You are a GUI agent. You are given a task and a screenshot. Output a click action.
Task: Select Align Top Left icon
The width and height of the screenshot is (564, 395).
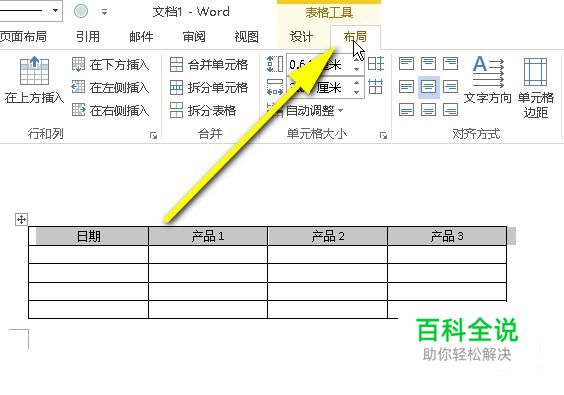click(x=406, y=64)
